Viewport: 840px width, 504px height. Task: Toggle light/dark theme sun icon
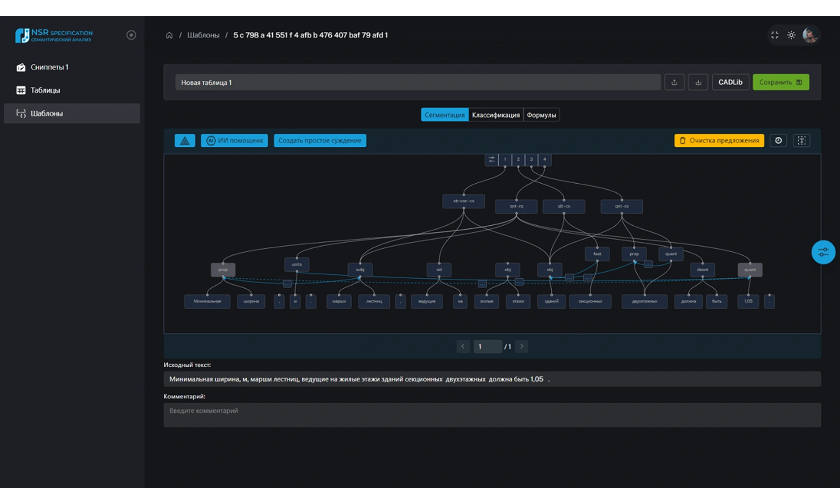(791, 35)
